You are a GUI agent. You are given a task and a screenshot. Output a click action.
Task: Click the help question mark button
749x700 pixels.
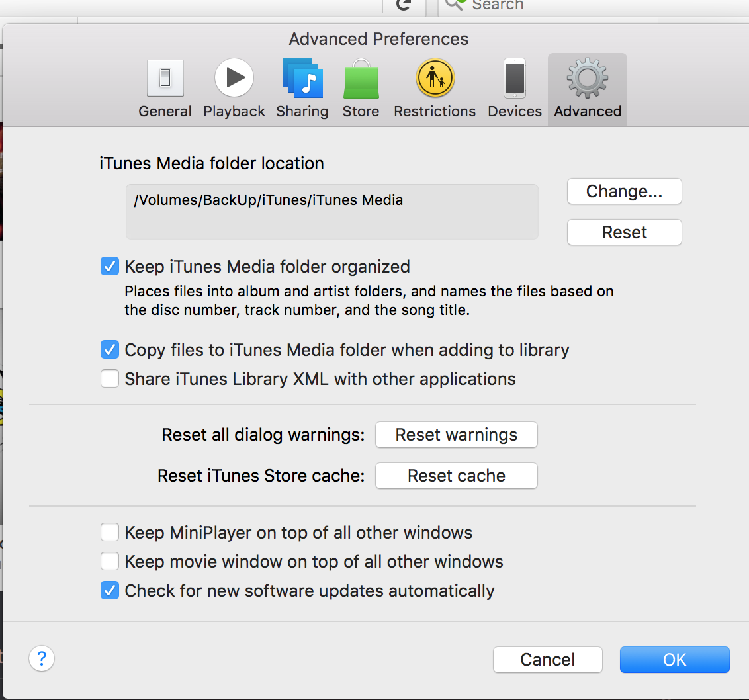(42, 658)
